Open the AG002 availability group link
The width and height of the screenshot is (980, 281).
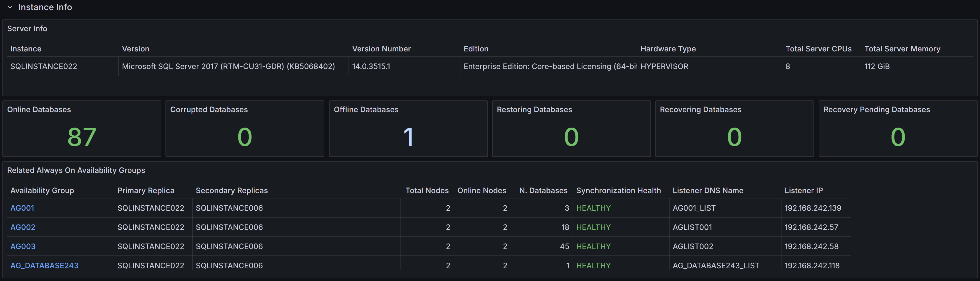click(22, 227)
